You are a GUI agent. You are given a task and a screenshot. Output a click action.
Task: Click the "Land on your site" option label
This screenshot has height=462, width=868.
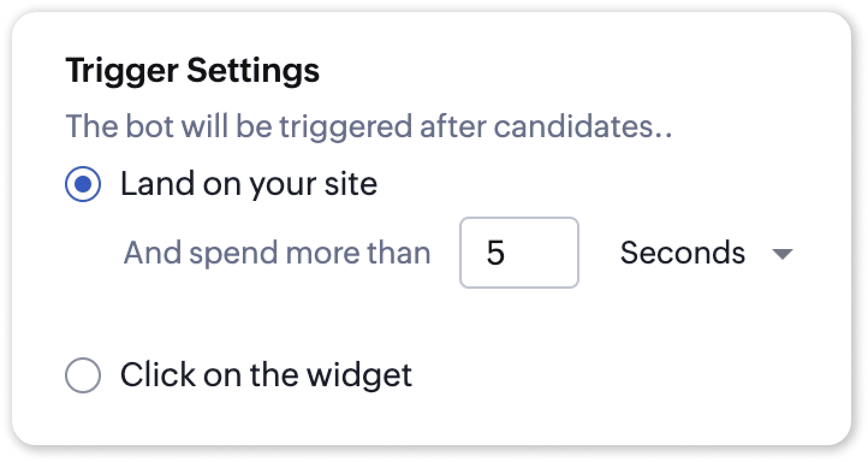[248, 183]
